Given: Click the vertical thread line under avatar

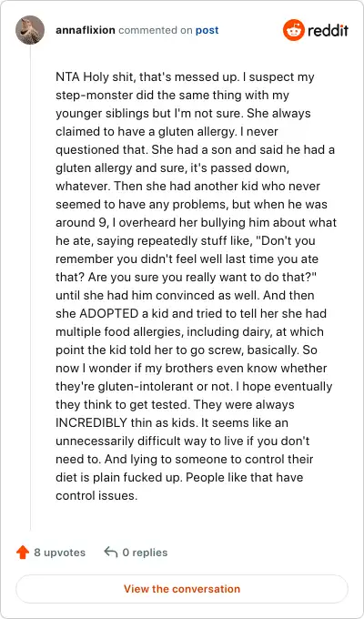Looking at the screenshot, I should pyautogui.click(x=30, y=288).
